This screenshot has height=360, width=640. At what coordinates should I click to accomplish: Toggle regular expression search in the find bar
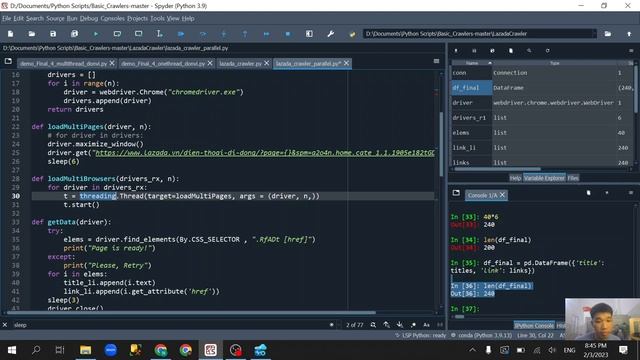coord(413,325)
